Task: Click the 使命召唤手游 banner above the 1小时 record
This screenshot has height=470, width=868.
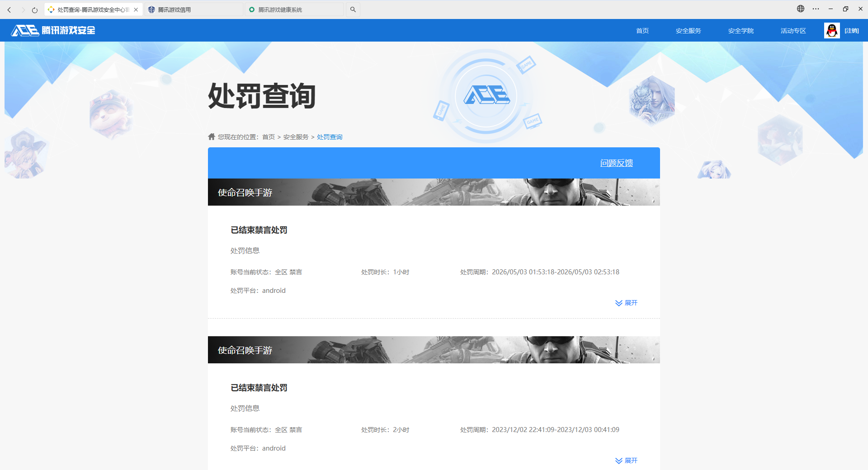Action: coord(434,192)
